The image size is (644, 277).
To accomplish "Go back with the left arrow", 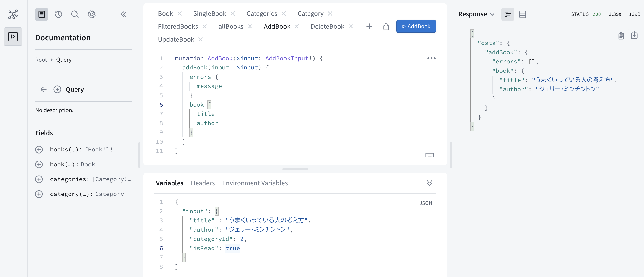I will point(44,89).
